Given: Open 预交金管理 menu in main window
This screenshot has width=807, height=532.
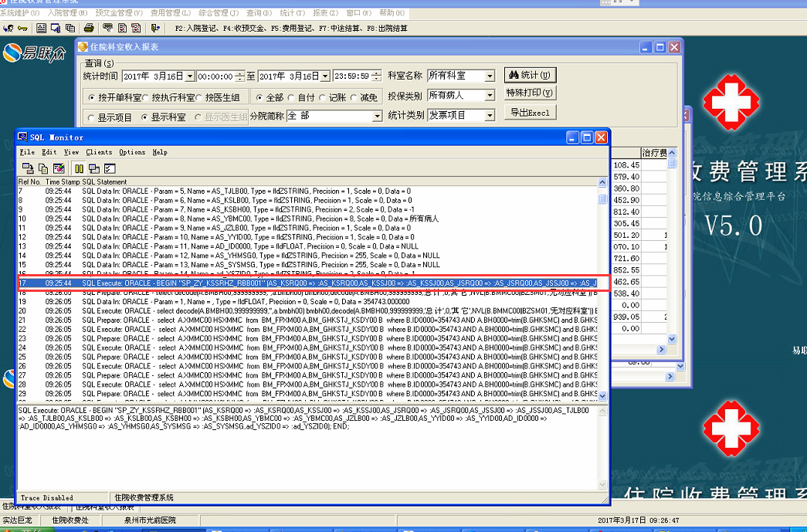Looking at the screenshot, I should coord(119,13).
